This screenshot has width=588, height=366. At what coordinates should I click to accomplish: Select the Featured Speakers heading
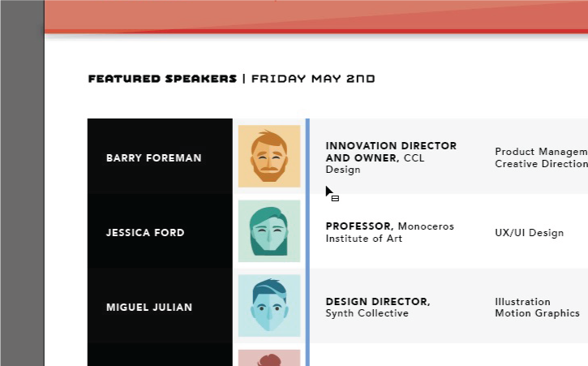tap(162, 79)
